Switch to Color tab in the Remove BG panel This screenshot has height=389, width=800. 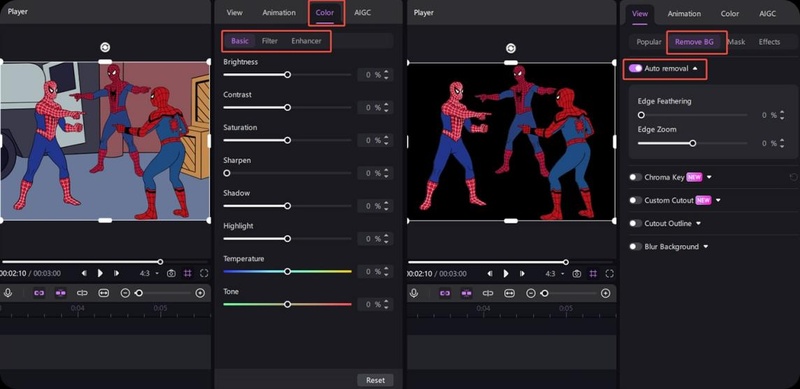pyautogui.click(x=730, y=14)
